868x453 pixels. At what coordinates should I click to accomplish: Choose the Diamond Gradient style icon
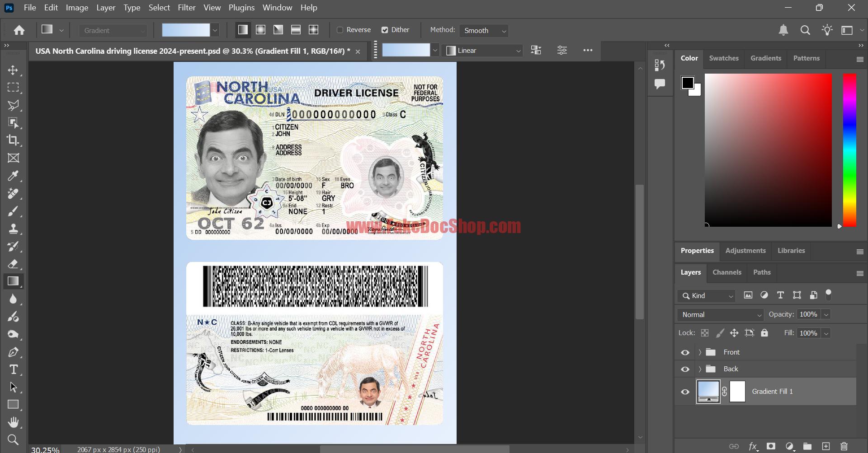(313, 30)
